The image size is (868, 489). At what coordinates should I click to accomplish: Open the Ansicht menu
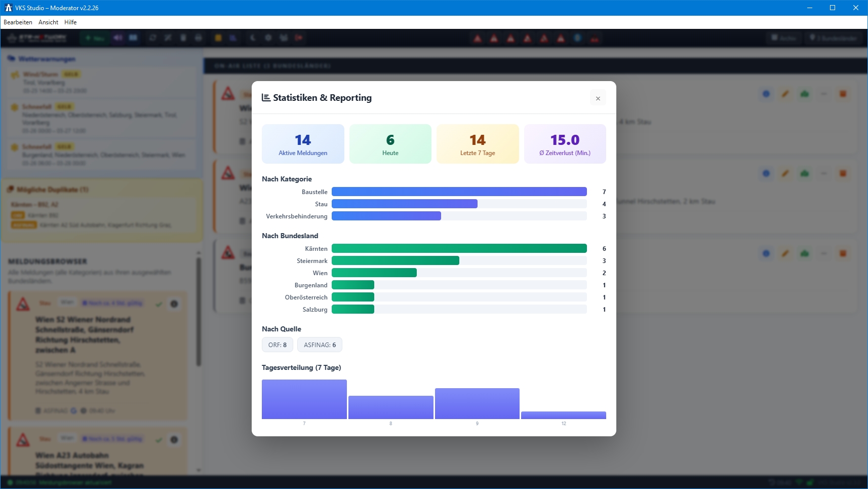(x=48, y=22)
